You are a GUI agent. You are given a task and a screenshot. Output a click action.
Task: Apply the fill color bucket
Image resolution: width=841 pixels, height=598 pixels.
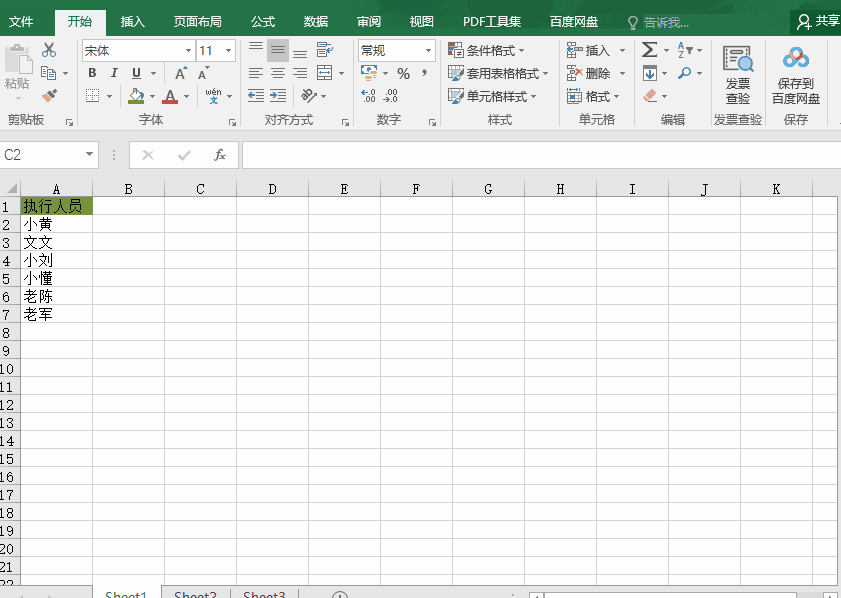[136, 96]
